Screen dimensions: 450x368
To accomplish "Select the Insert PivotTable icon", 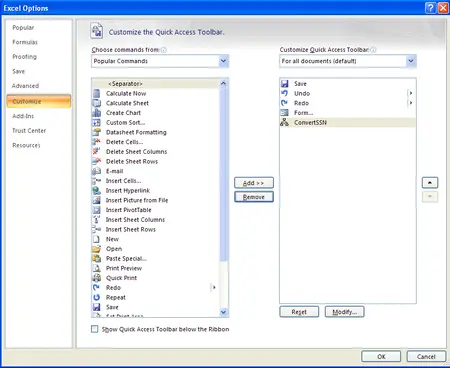I will tap(97, 210).
